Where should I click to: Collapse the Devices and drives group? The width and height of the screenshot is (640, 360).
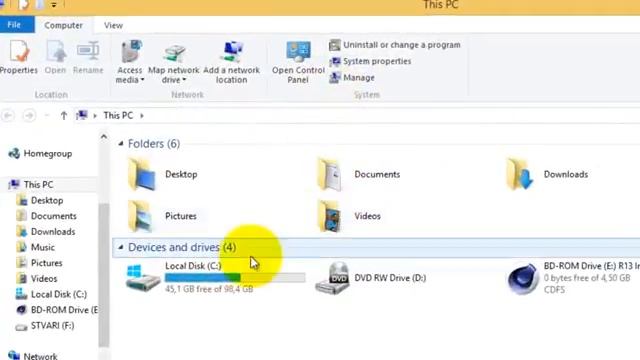pos(121,247)
